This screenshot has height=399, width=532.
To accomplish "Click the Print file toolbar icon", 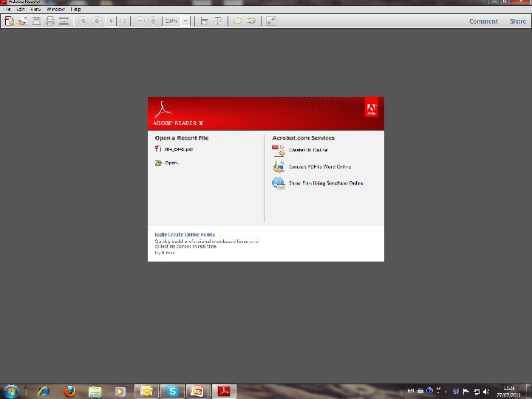I will (50, 21).
